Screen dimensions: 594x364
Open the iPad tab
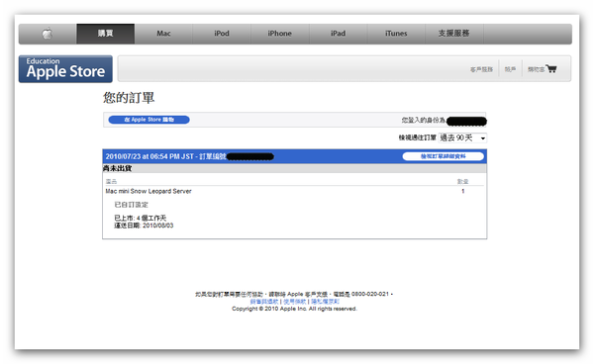point(338,34)
